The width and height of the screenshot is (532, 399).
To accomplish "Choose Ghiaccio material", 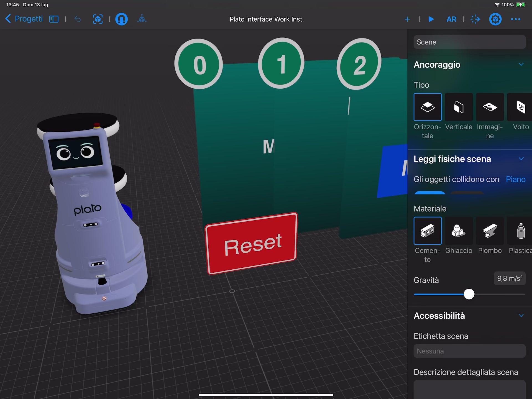I will [x=459, y=231].
